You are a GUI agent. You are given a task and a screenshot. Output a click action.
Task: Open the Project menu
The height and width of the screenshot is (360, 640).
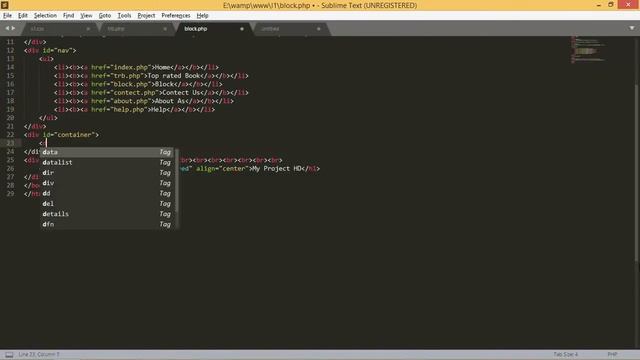tap(146, 16)
